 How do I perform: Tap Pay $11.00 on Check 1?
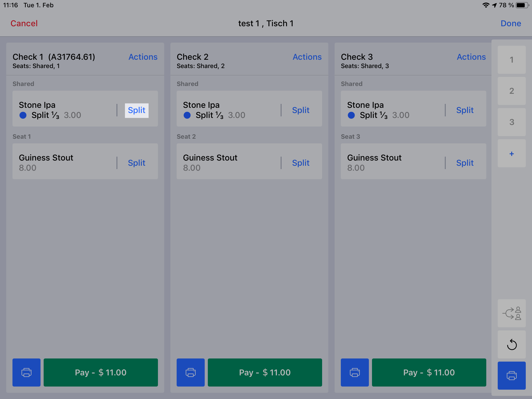point(101,372)
